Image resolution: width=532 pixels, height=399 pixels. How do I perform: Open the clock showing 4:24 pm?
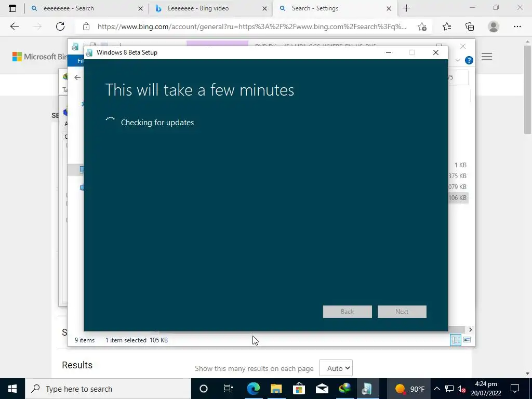486,389
